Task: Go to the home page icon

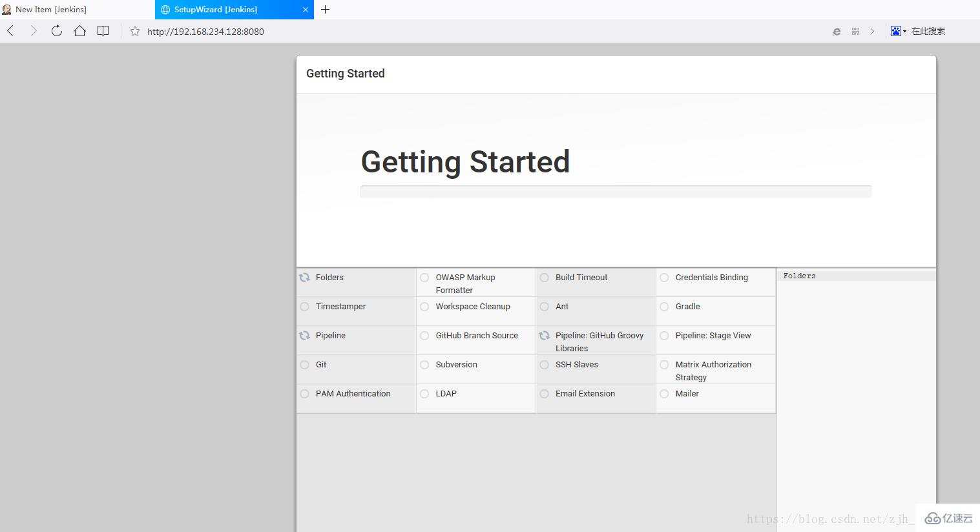Action: (x=79, y=31)
